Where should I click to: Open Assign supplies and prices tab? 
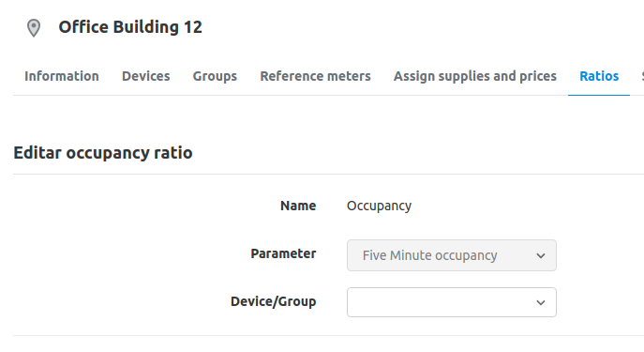tap(475, 76)
